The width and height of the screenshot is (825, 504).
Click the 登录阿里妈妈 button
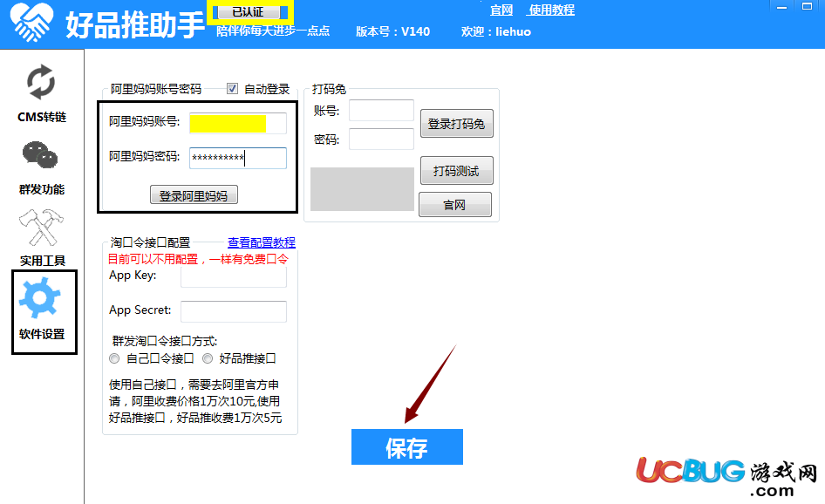194,195
